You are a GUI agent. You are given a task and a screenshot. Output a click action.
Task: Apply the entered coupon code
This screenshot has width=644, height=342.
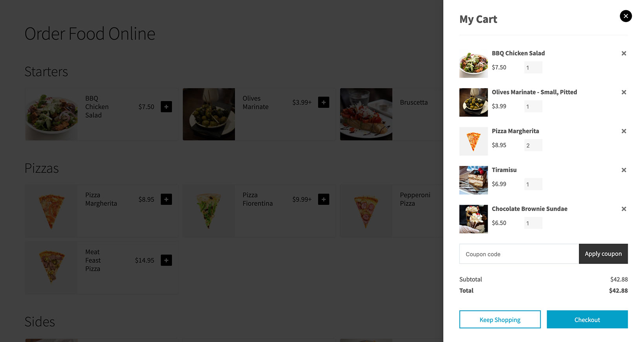point(603,254)
